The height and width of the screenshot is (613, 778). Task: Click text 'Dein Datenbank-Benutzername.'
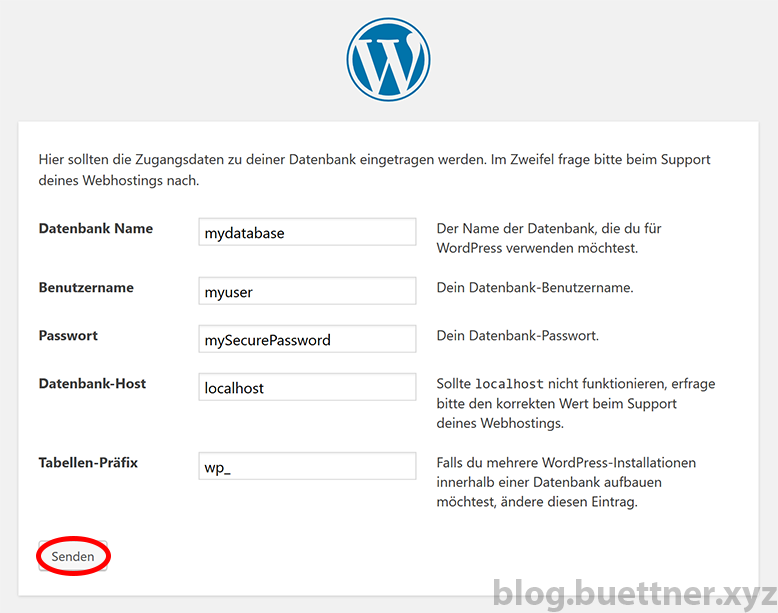click(x=535, y=287)
